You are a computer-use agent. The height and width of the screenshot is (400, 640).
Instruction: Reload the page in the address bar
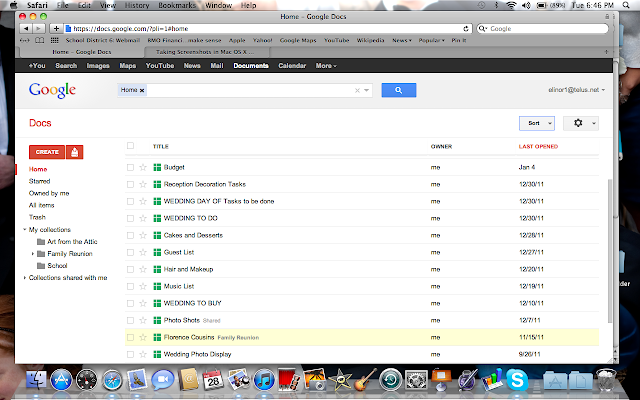(x=466, y=29)
